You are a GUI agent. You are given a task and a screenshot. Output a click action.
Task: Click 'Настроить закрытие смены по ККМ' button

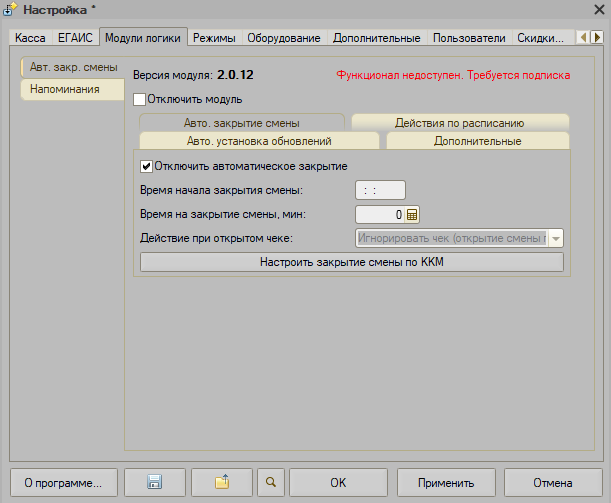pyautogui.click(x=352, y=262)
